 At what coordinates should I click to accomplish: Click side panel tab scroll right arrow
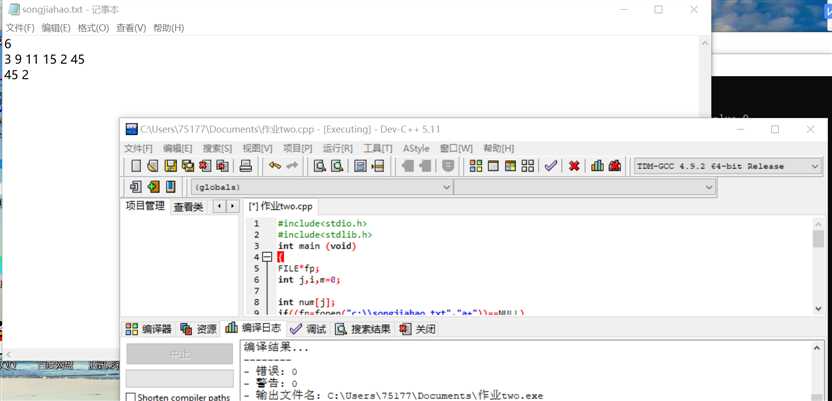232,206
